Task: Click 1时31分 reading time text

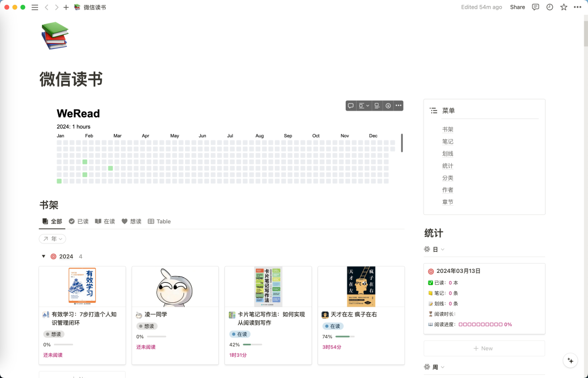Action: (x=238, y=355)
